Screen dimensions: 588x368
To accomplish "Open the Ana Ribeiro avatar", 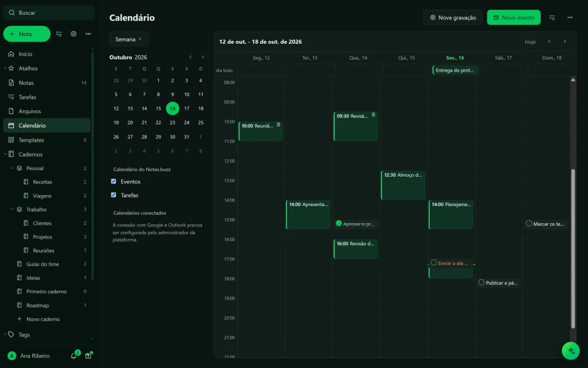I will [x=12, y=356].
